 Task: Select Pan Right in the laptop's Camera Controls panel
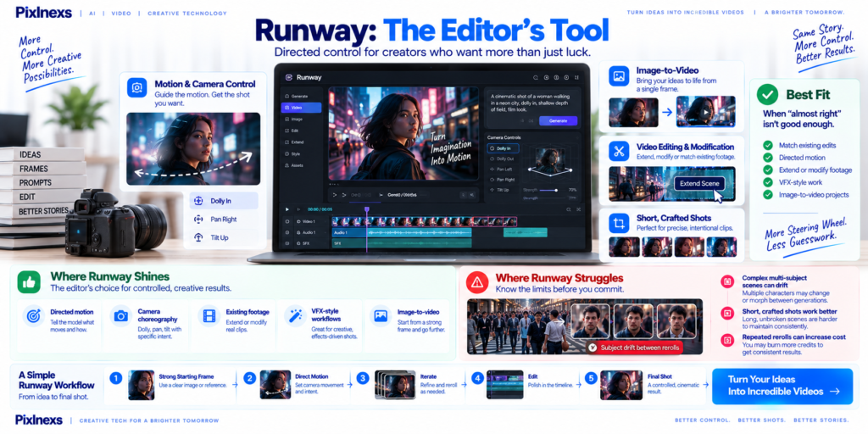tap(503, 180)
